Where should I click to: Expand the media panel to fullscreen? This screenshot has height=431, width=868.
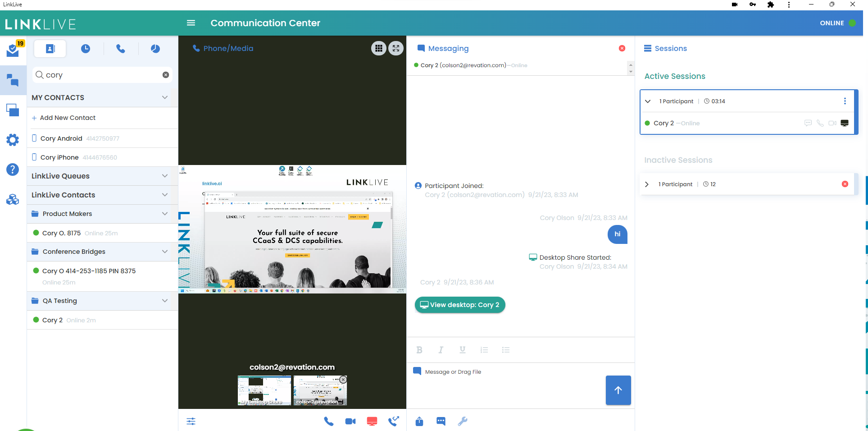coord(396,48)
